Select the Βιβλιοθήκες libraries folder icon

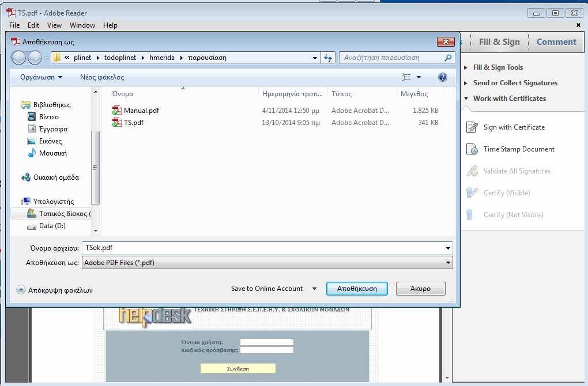(25, 104)
